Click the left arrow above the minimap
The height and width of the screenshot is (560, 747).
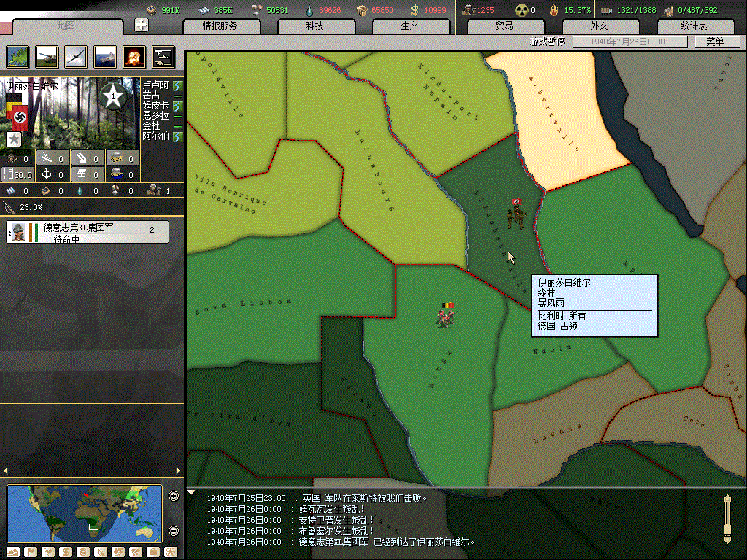6,470
